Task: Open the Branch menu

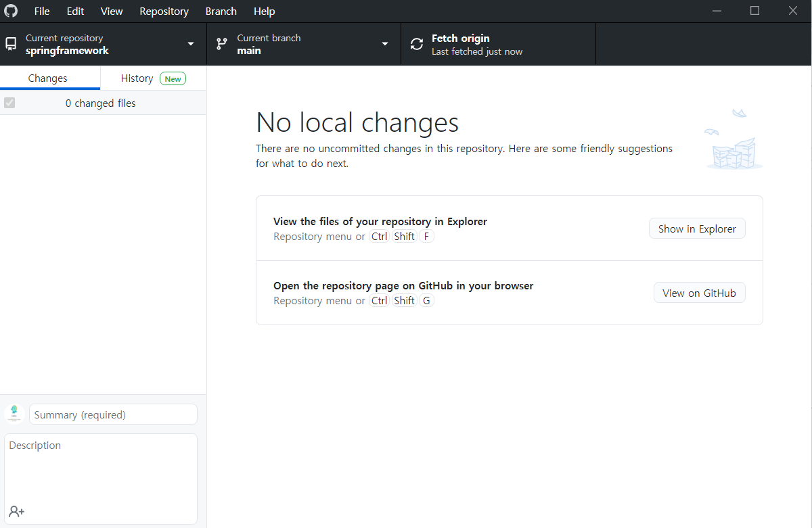Action: click(221, 11)
